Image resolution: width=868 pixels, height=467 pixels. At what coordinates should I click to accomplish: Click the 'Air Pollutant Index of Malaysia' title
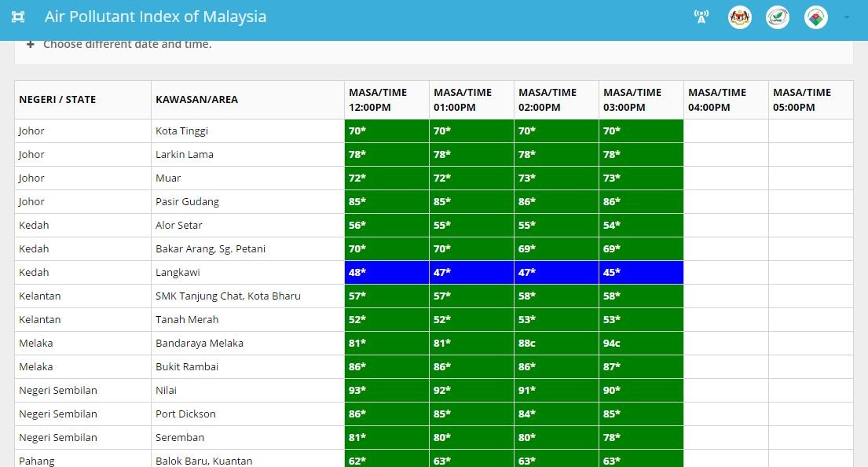coord(156,17)
